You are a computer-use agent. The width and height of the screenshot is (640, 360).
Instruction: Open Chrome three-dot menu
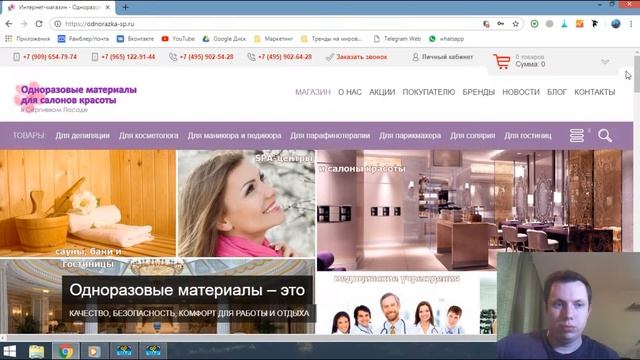[x=631, y=24]
